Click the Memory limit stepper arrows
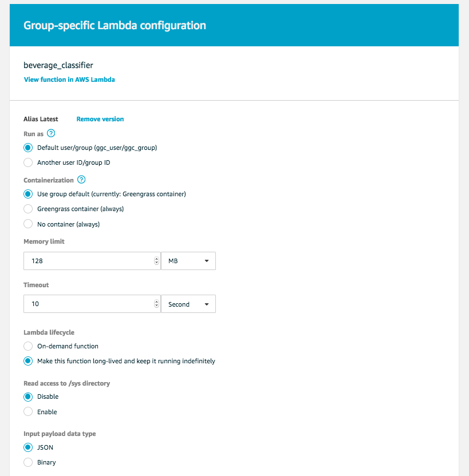This screenshot has height=476, width=469. [157, 261]
